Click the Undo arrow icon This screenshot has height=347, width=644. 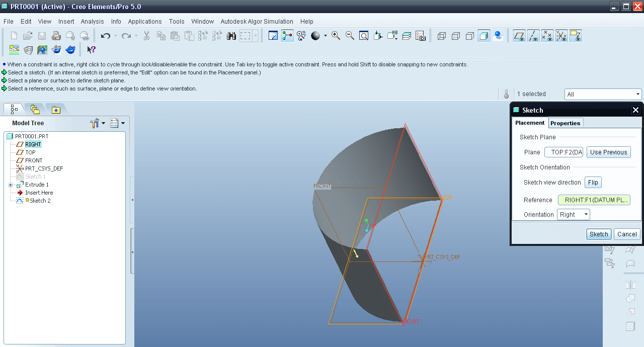106,36
